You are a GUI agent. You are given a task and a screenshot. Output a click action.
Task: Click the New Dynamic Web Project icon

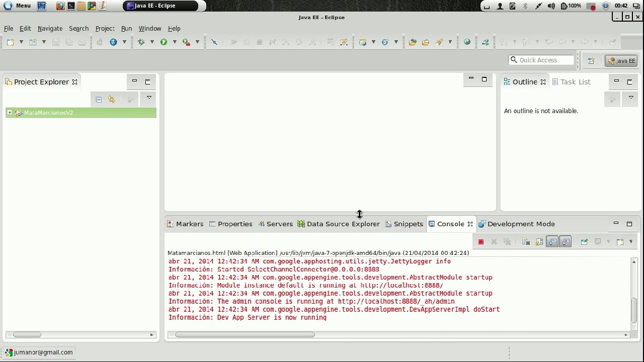[363, 42]
